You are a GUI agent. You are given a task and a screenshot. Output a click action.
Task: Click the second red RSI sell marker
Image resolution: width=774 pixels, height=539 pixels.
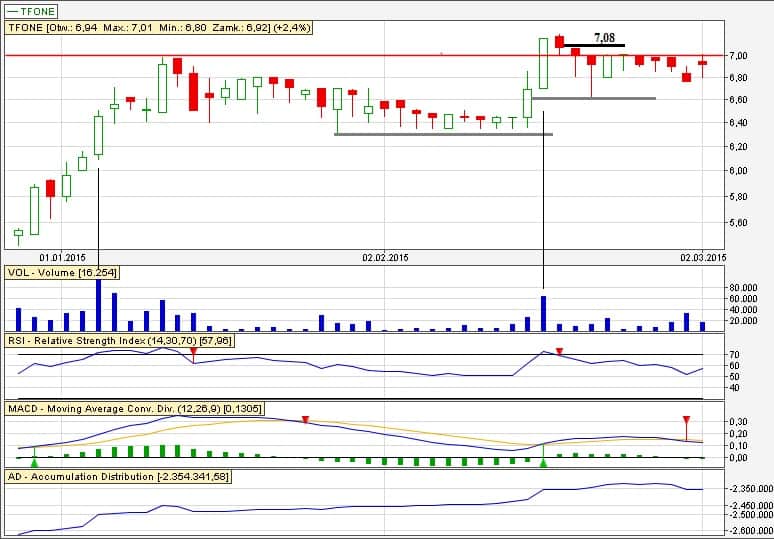coord(559,352)
